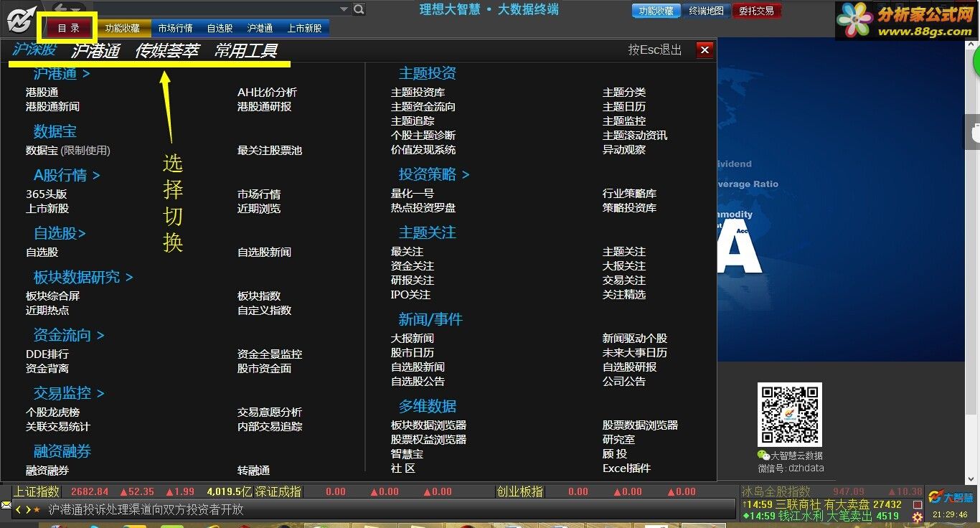980x528 pixels.
Task: Click the 创业板指 status bar label
Action: (x=520, y=491)
